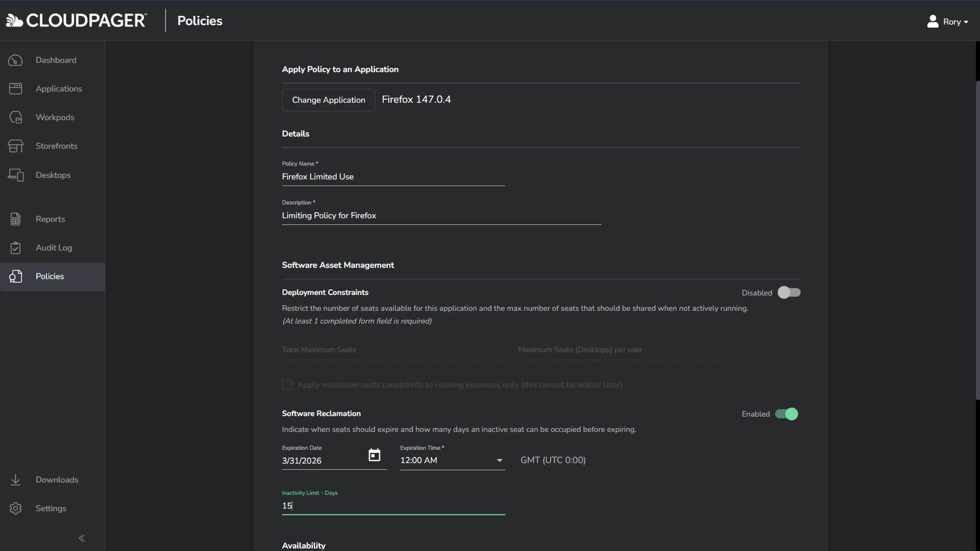The height and width of the screenshot is (551, 980).
Task: Click the Inactivity Limit Days field
Action: point(393,506)
